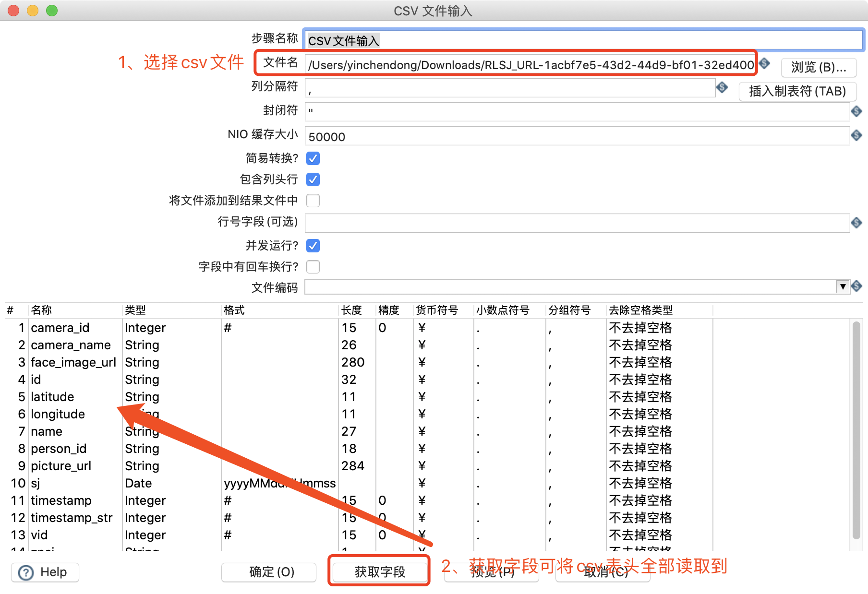Check the 字段中有回车换行 option

point(313,267)
